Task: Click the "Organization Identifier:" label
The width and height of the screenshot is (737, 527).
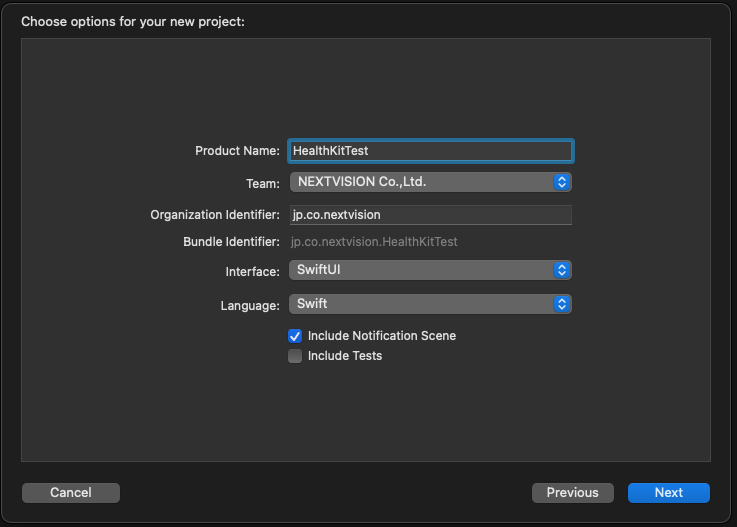Action: coord(215,215)
